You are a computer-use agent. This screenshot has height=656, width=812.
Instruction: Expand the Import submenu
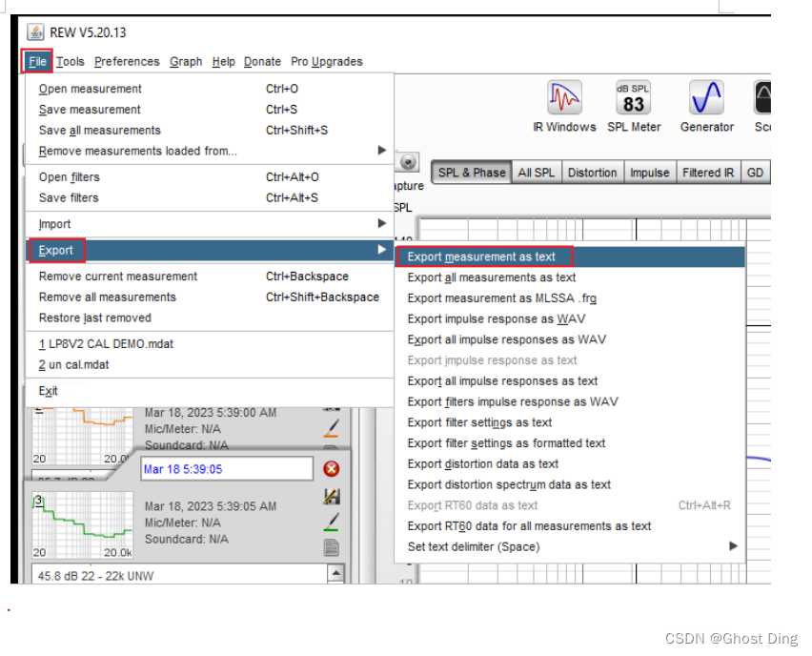pyautogui.click(x=210, y=224)
